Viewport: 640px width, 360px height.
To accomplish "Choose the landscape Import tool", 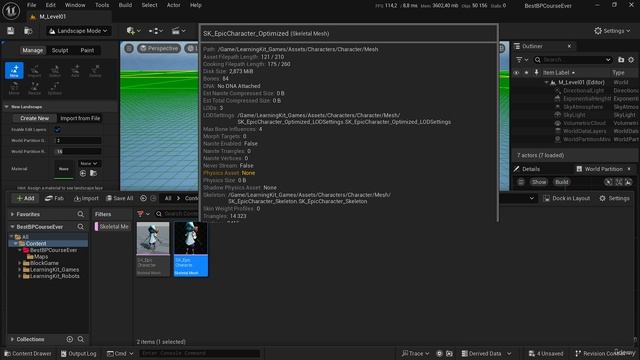I will click(x=34, y=71).
